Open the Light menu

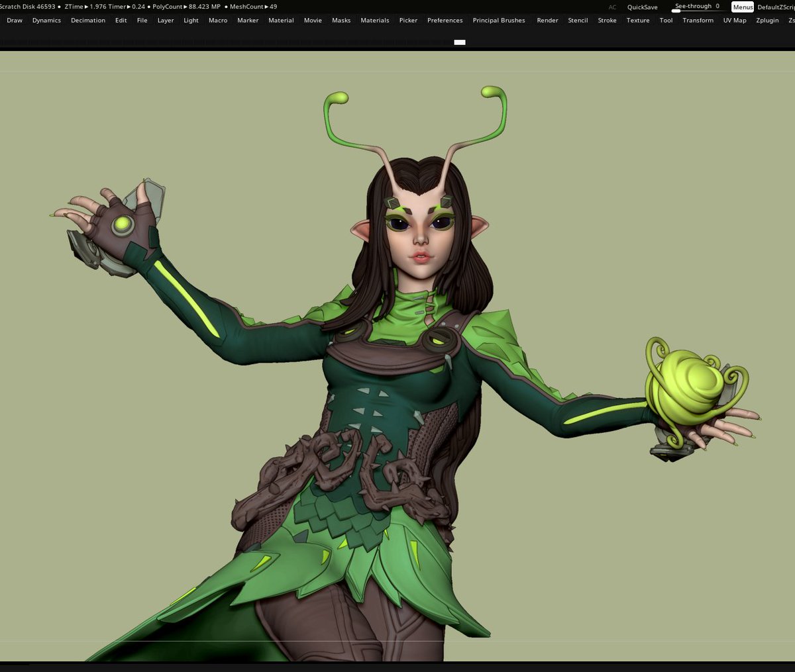[191, 21]
